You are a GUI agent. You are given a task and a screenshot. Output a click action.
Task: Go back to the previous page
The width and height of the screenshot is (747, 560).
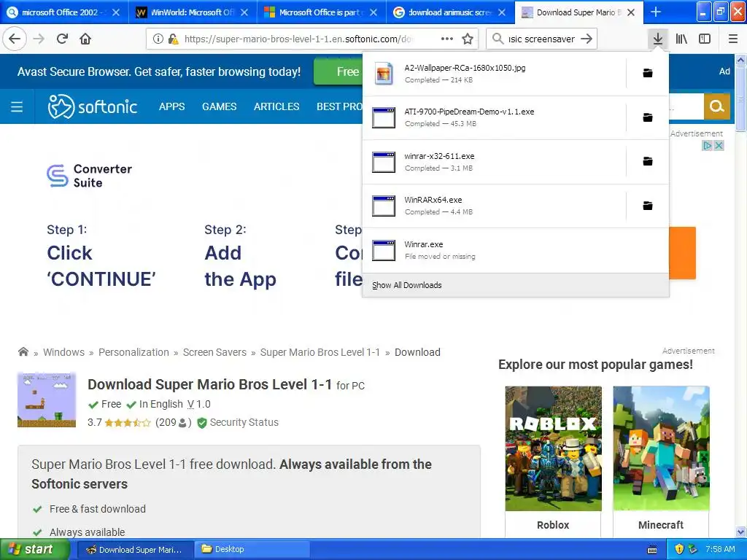point(15,39)
